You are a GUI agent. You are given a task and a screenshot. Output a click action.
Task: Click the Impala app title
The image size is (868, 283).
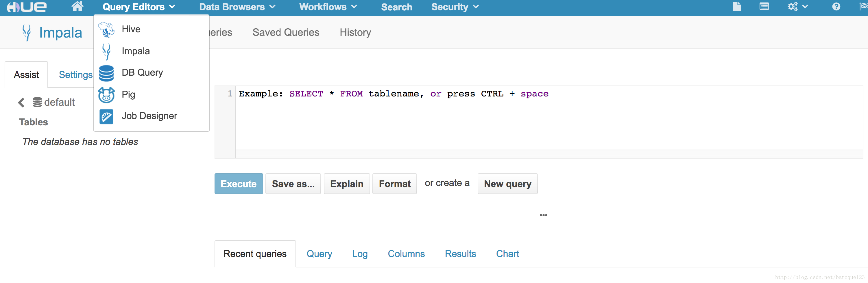(61, 33)
